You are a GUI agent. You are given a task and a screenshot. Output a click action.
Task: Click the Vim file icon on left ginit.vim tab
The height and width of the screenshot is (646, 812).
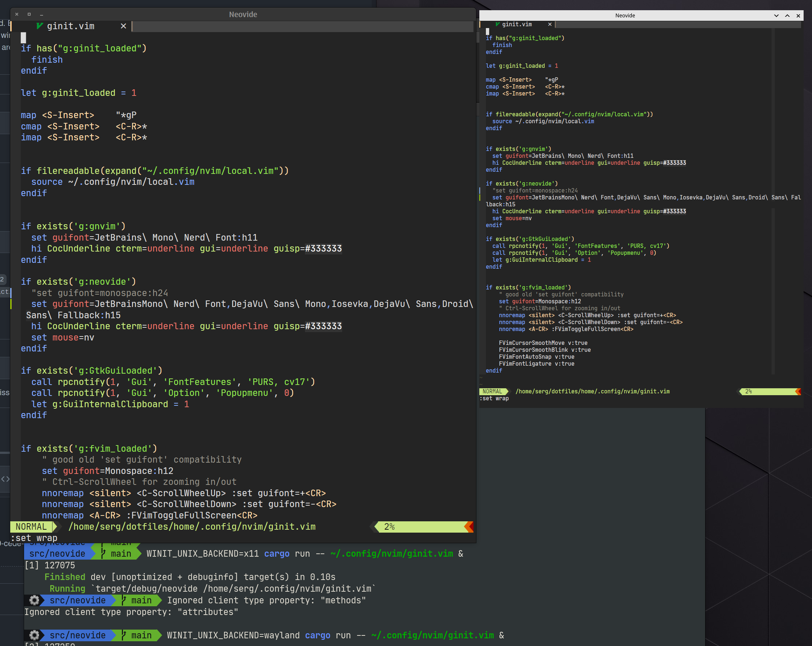(39, 26)
